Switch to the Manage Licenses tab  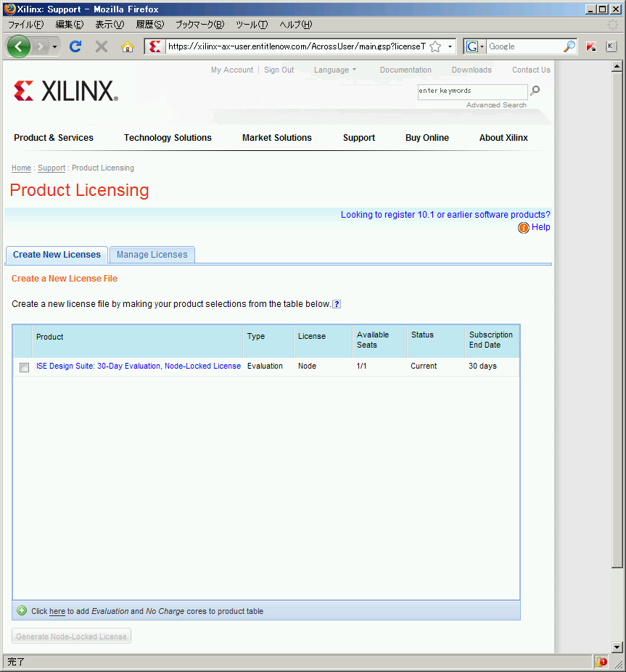coord(152,255)
